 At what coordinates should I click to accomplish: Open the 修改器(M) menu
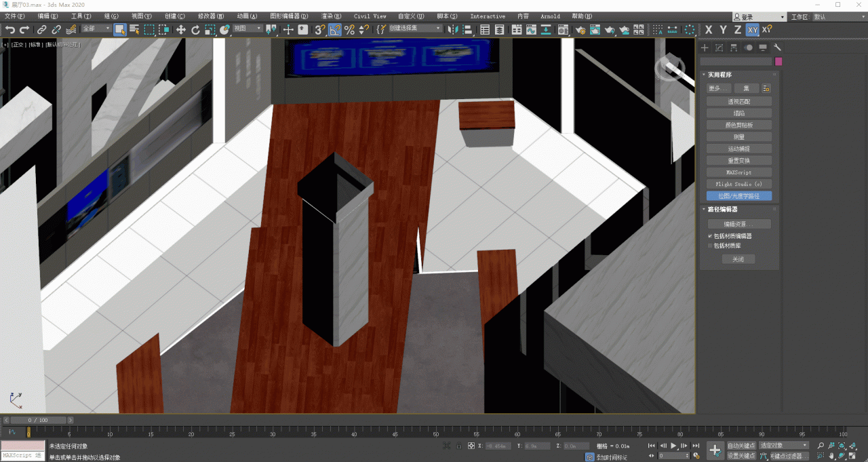[211, 16]
